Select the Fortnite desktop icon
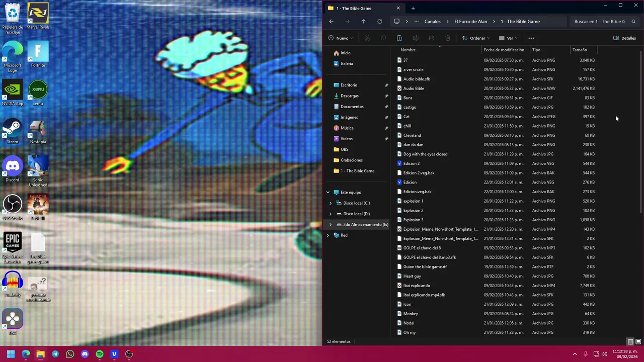The height and width of the screenshot is (362, 644). tap(38, 55)
